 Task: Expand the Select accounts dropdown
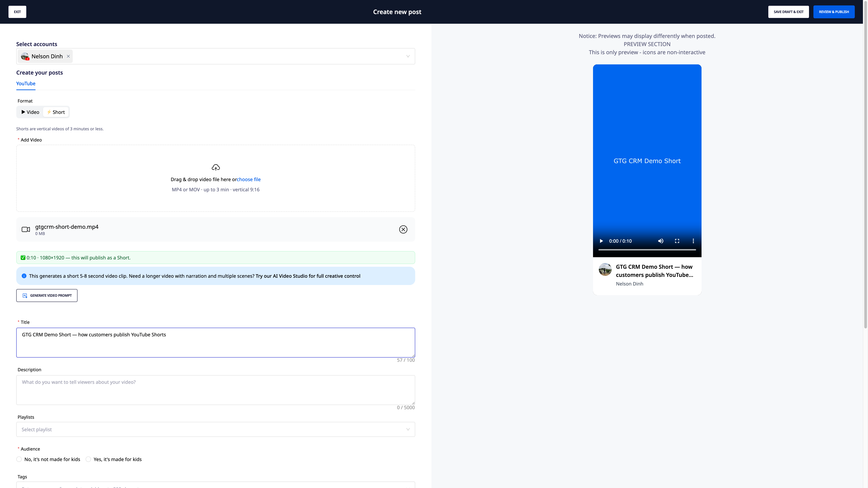pos(408,56)
